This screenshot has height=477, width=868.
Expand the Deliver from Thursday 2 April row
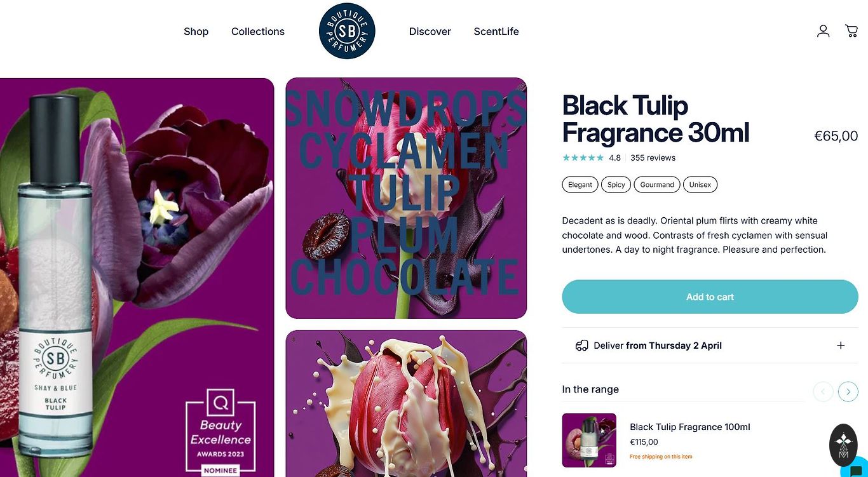coord(710,346)
